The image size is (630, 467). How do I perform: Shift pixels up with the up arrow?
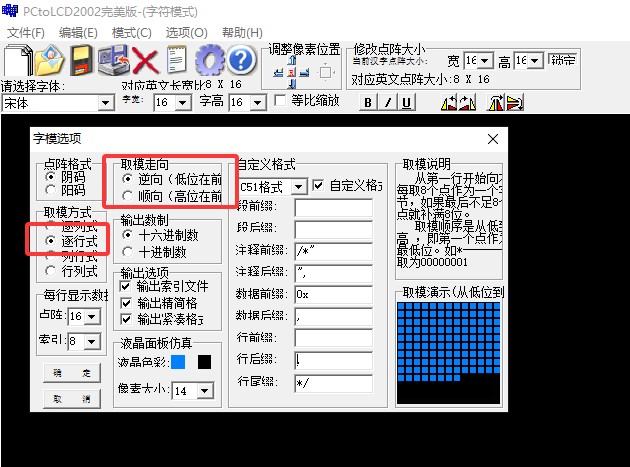(x=292, y=60)
